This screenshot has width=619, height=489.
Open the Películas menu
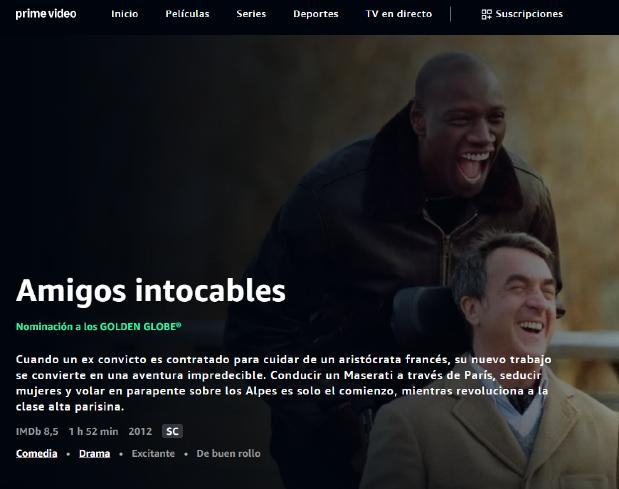[x=188, y=14]
